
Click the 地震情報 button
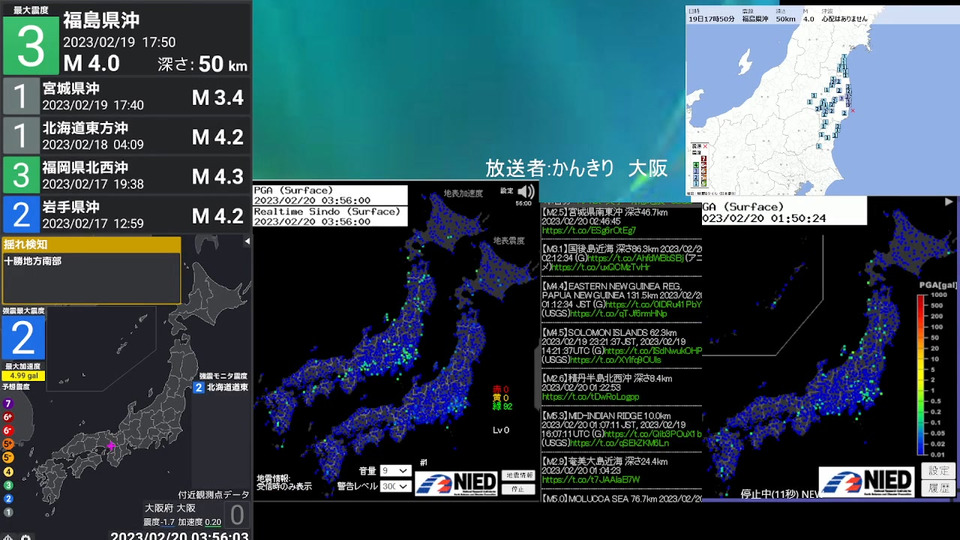point(518,475)
